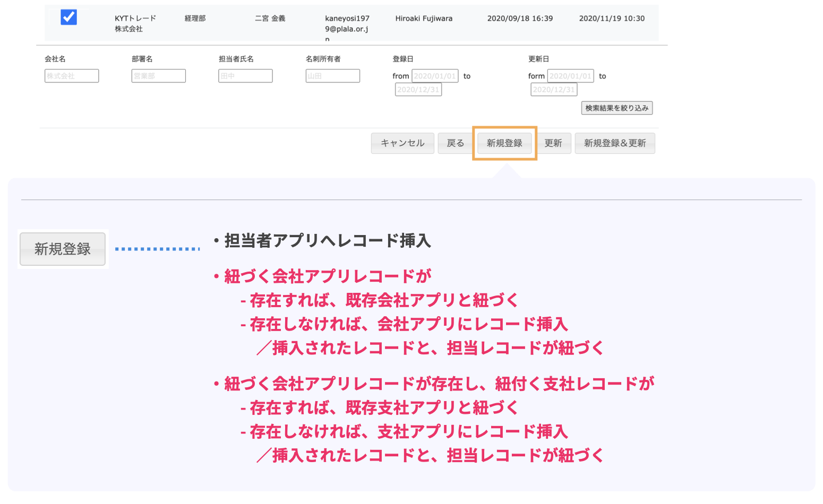
Task: Click the 二宮 金義 contact name cell
Action: 270,19
